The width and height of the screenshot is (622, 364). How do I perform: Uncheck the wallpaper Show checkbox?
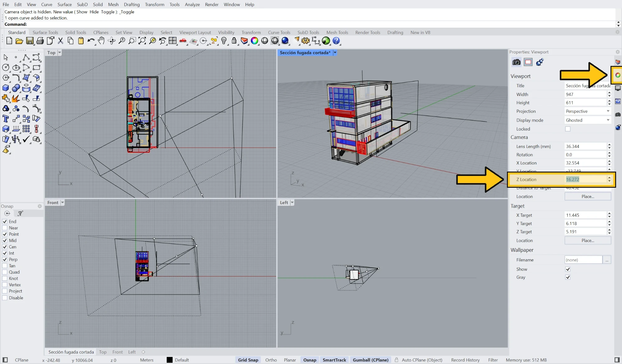568,269
